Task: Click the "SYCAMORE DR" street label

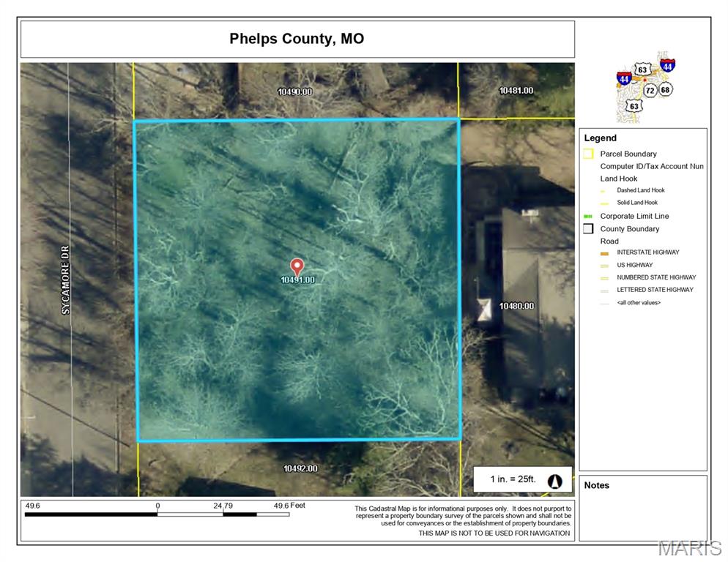Action: pyautogui.click(x=65, y=280)
